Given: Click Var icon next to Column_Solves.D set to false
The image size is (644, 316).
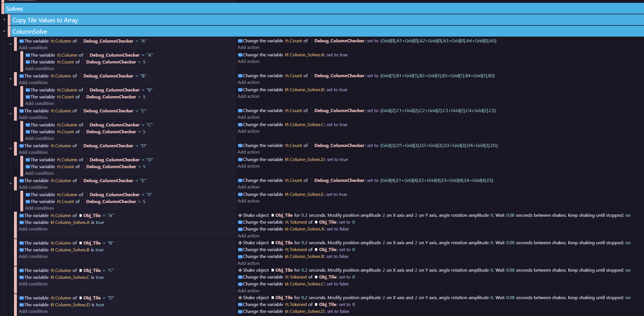Looking at the screenshot, I should pyautogui.click(x=240, y=311).
